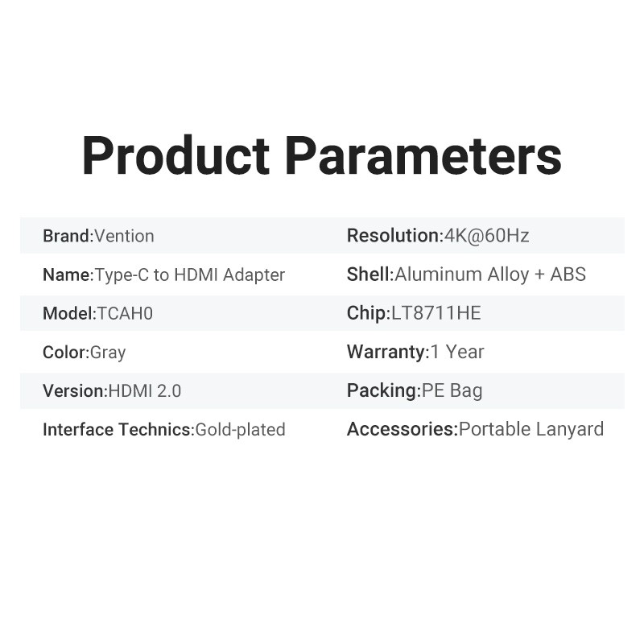Select the Gray color value
Viewport: 644px width, 644px height.
pos(108,352)
